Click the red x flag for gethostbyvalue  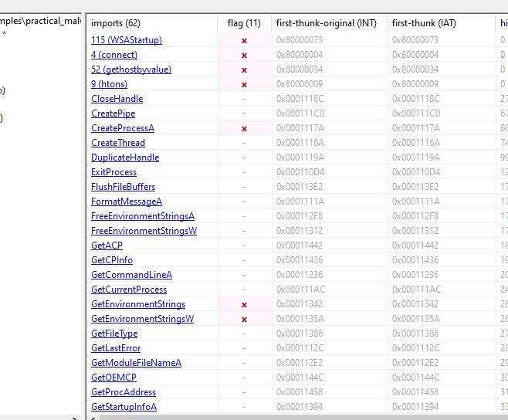coord(244,69)
